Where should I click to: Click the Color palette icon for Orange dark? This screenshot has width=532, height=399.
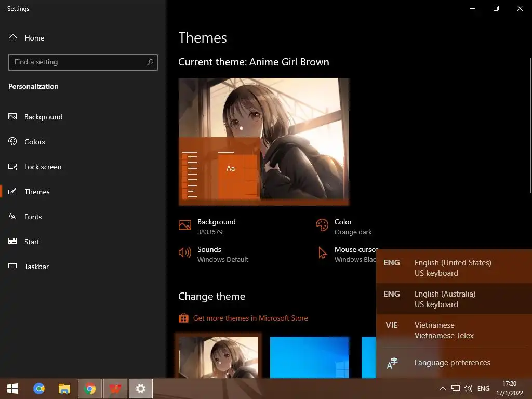pyautogui.click(x=322, y=225)
